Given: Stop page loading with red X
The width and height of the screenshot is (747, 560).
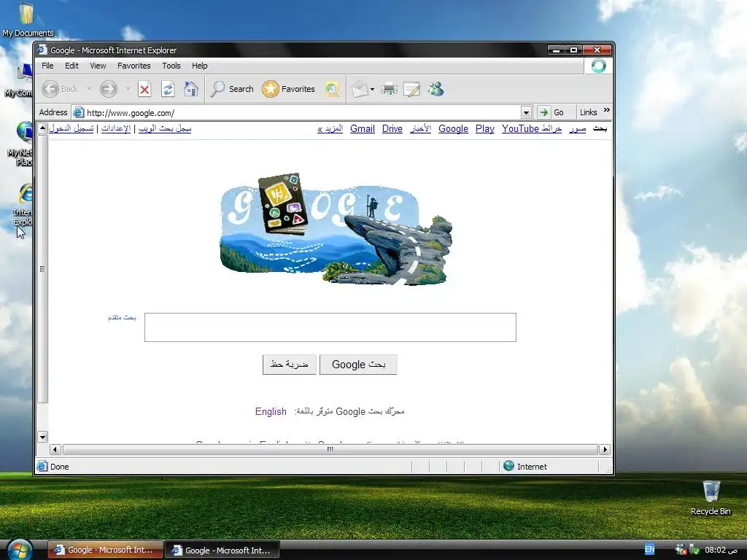Looking at the screenshot, I should pos(145,89).
